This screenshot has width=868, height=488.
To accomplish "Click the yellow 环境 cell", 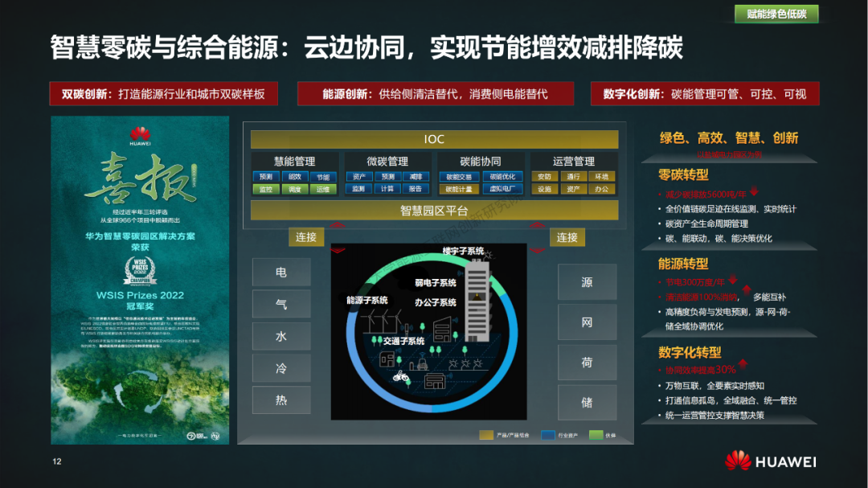I will pyautogui.click(x=602, y=177).
